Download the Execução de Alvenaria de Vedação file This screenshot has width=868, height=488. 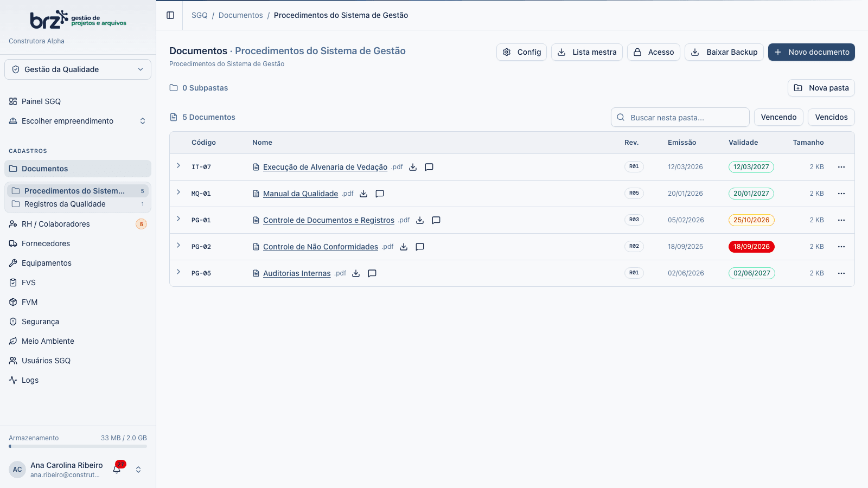click(413, 167)
